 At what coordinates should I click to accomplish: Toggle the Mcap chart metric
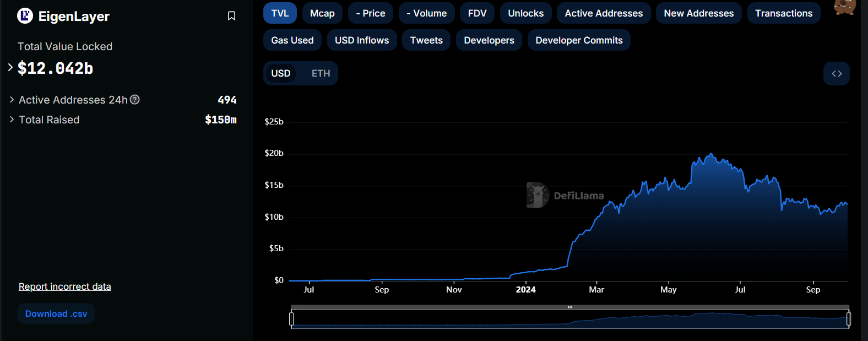coord(322,13)
